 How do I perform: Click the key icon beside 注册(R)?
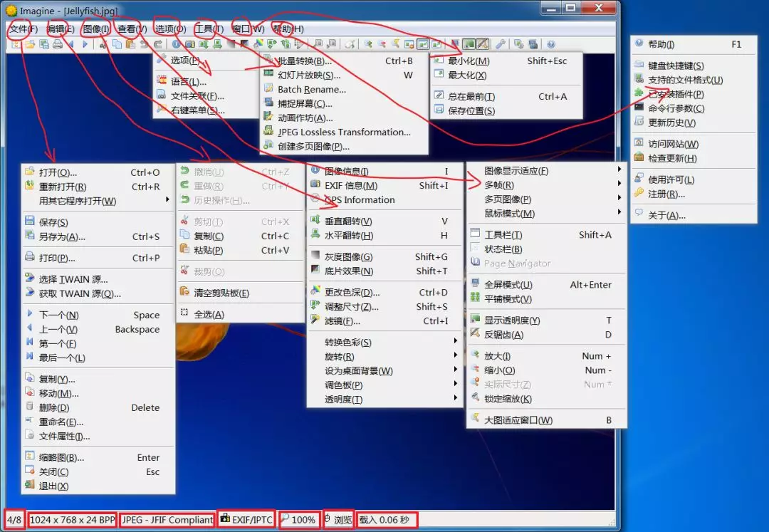click(x=639, y=193)
